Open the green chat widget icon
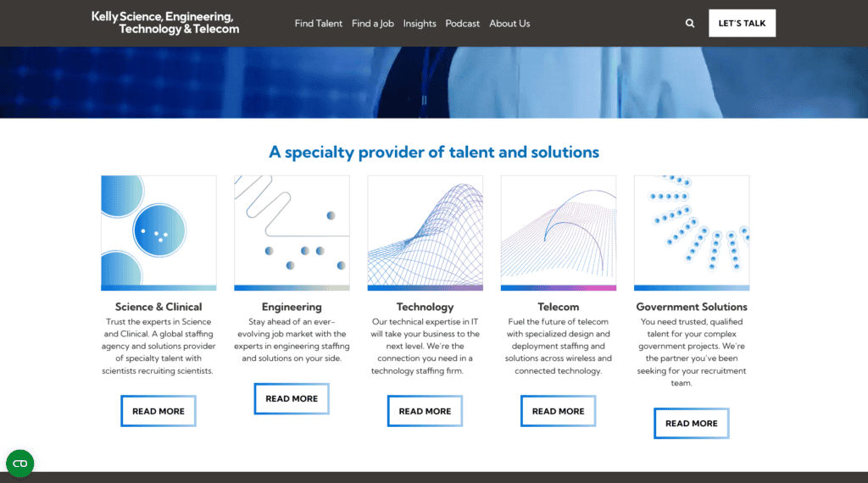Screen dimensions: 868x483 coord(20,464)
